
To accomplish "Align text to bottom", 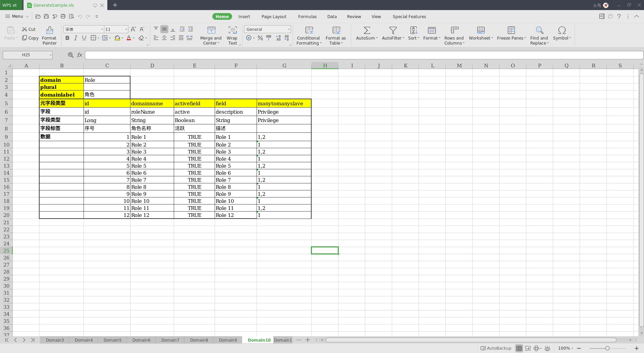I will [173, 29].
